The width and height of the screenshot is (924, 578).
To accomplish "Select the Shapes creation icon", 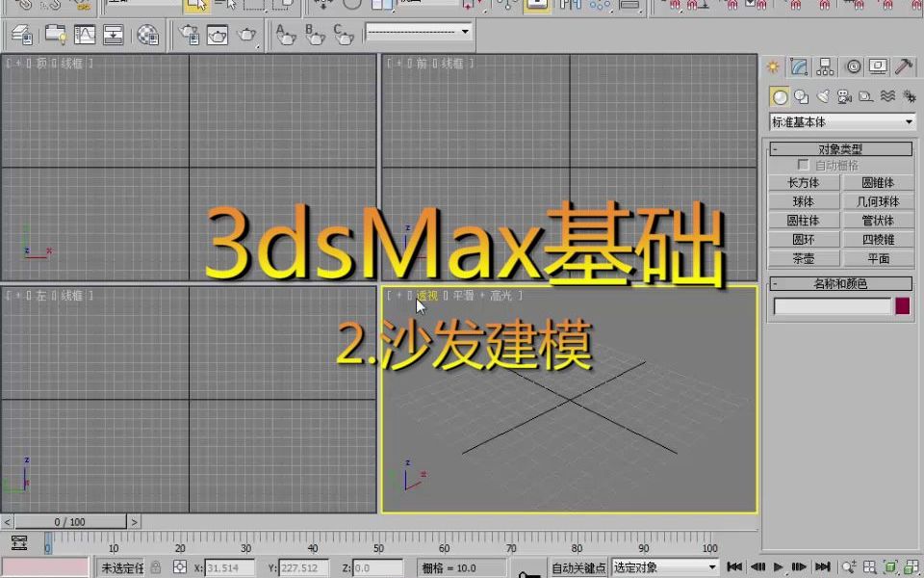I will (x=801, y=96).
